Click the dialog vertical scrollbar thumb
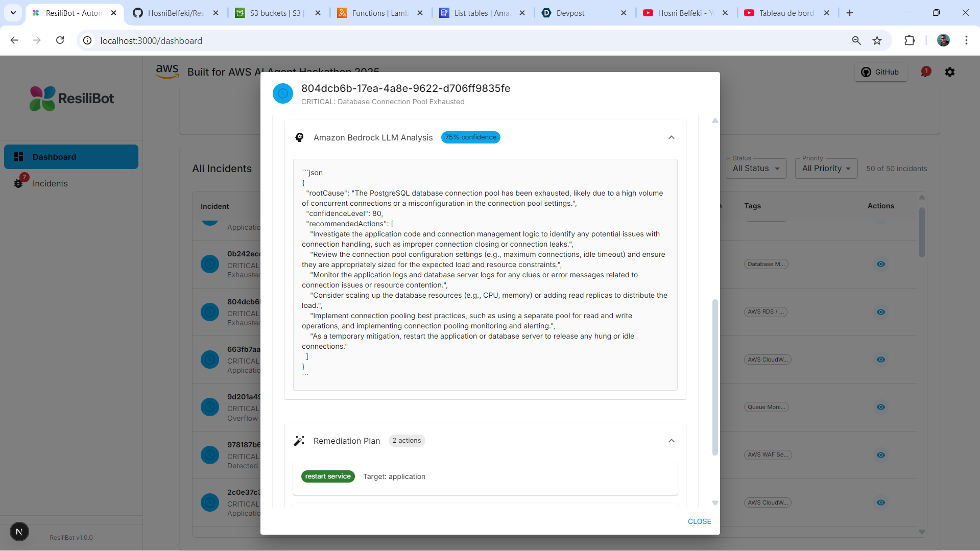The image size is (980, 551). click(x=715, y=377)
